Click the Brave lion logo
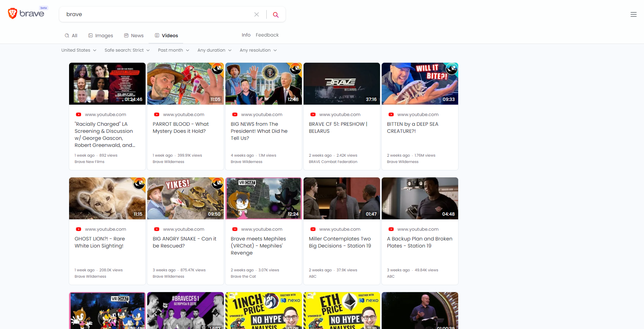This screenshot has height=329, width=644. coord(12,13)
